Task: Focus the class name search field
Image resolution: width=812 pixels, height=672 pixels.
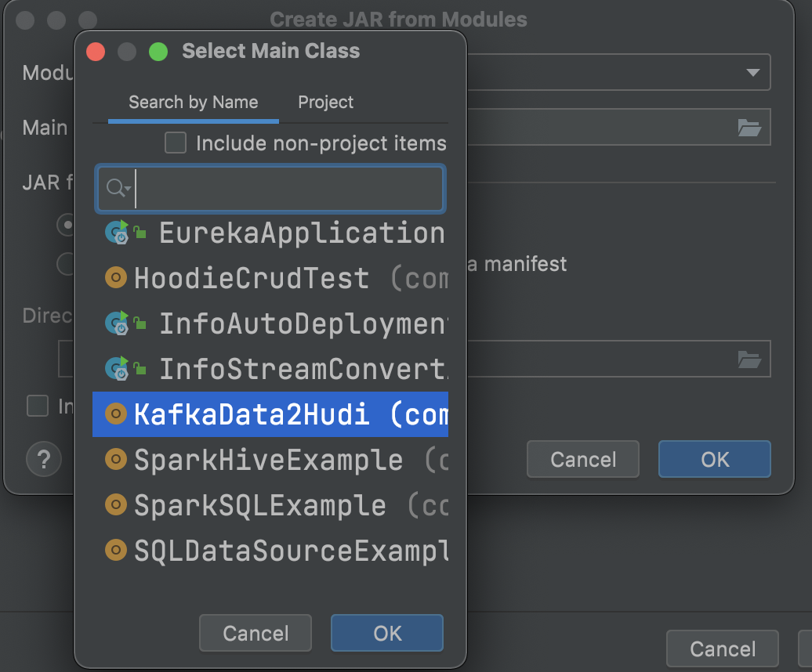Action: (x=286, y=189)
